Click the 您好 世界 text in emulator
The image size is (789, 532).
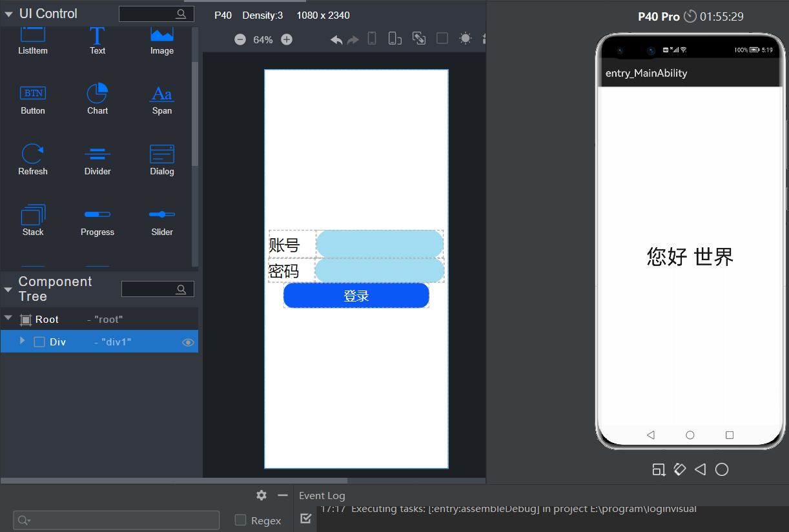click(690, 257)
